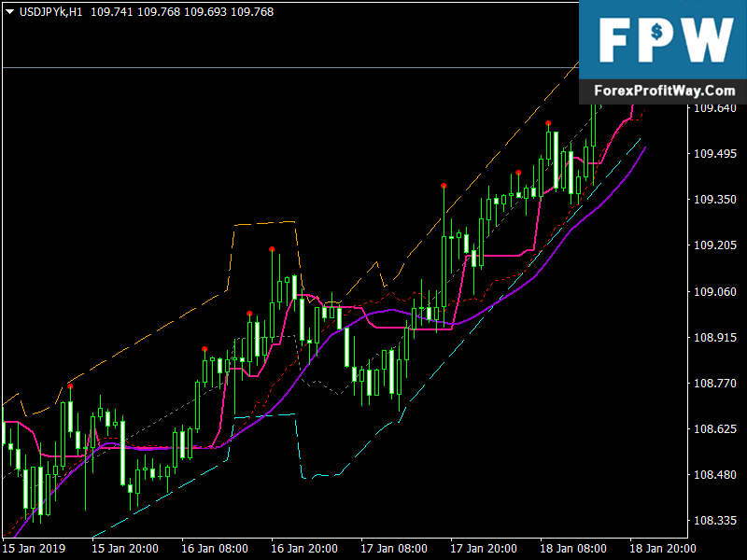The image size is (747, 560).
Task: Select the 108.915 price label
Action: (715, 338)
